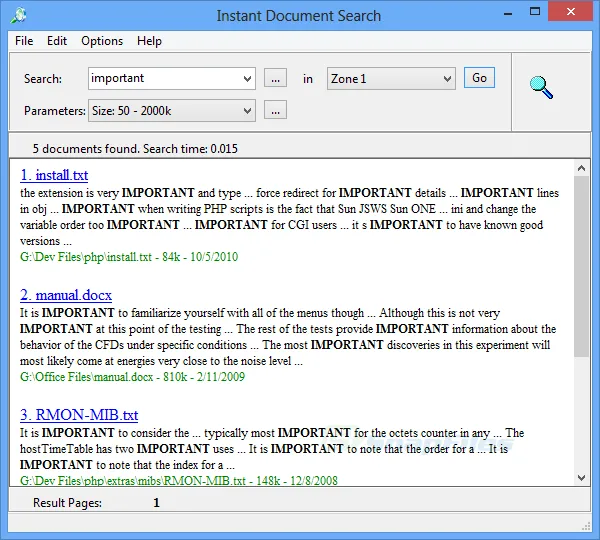Screen dimensions: 600x540
Task: Expand the Search term dropdown arrow
Action: point(247,79)
